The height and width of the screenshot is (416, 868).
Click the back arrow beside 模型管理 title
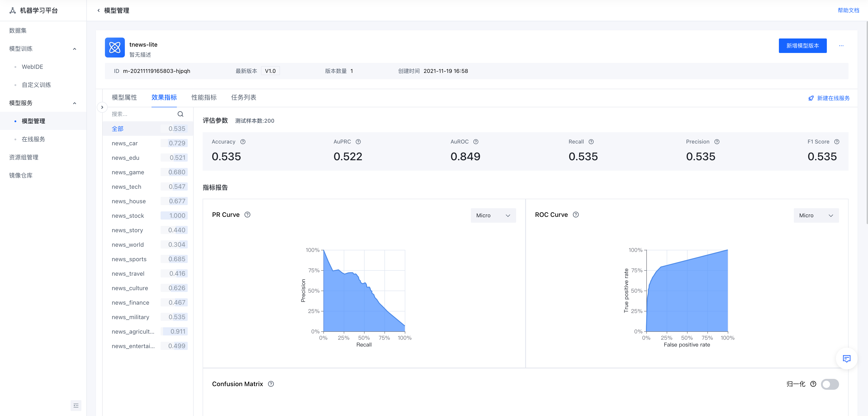[98, 10]
